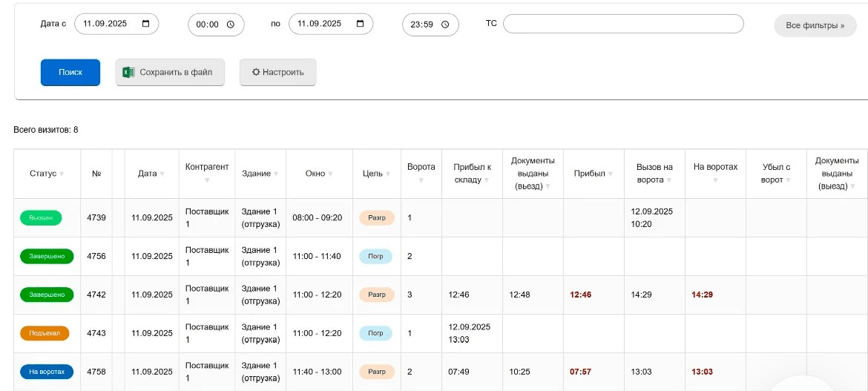Sort by Дата column arrow
Viewport: 868px width, 391px height.
[162, 174]
